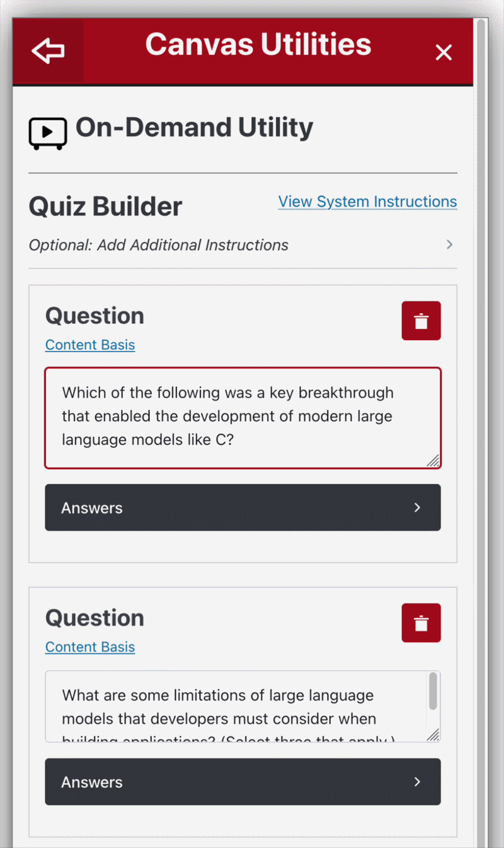Click the Quiz Builder heading
This screenshot has height=848, width=504.
click(x=106, y=207)
